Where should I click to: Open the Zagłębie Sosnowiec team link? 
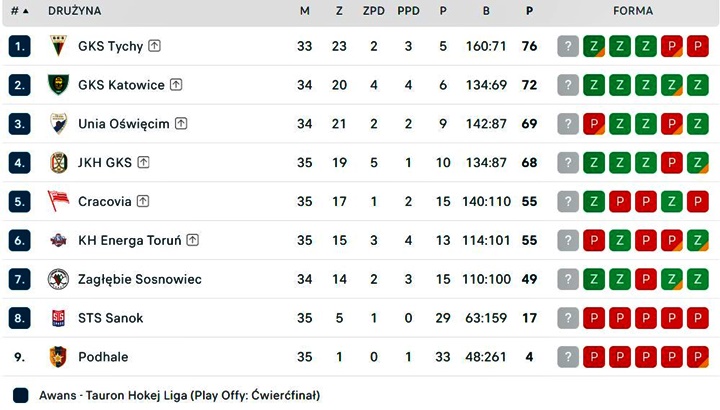coord(140,279)
